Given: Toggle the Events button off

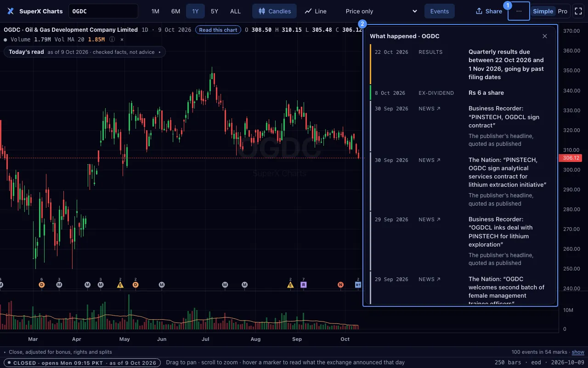Looking at the screenshot, I should (x=439, y=11).
